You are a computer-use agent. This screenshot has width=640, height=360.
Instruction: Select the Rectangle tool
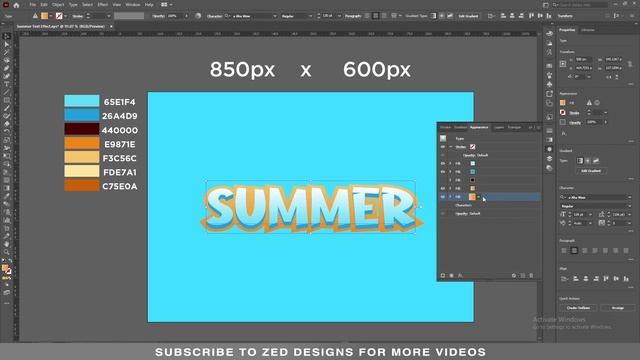pyautogui.click(x=7, y=100)
